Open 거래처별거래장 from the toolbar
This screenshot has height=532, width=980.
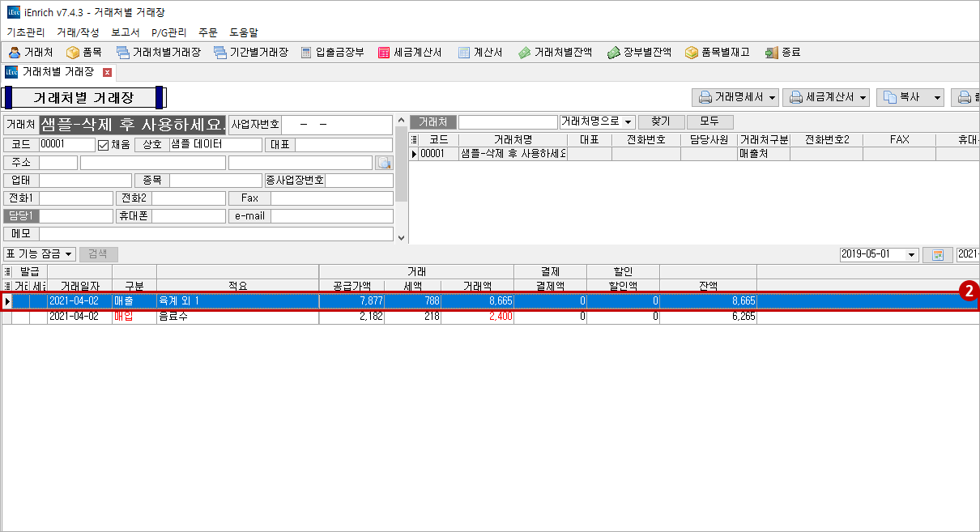point(159,52)
